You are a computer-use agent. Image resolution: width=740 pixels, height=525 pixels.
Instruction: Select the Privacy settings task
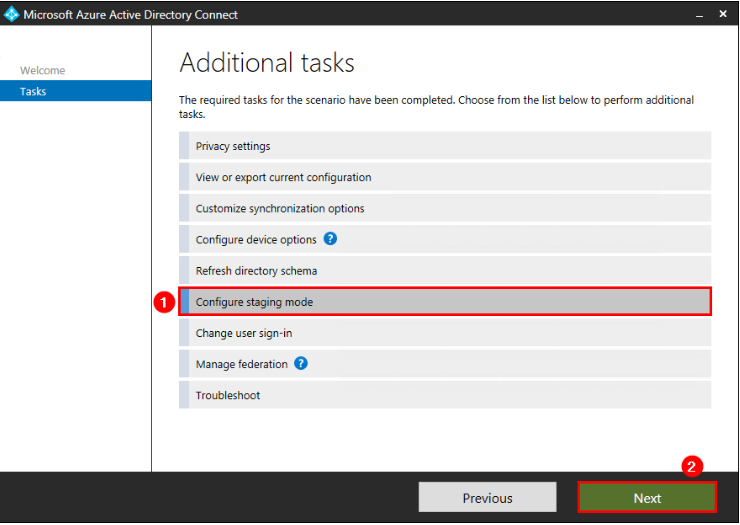coord(445,146)
